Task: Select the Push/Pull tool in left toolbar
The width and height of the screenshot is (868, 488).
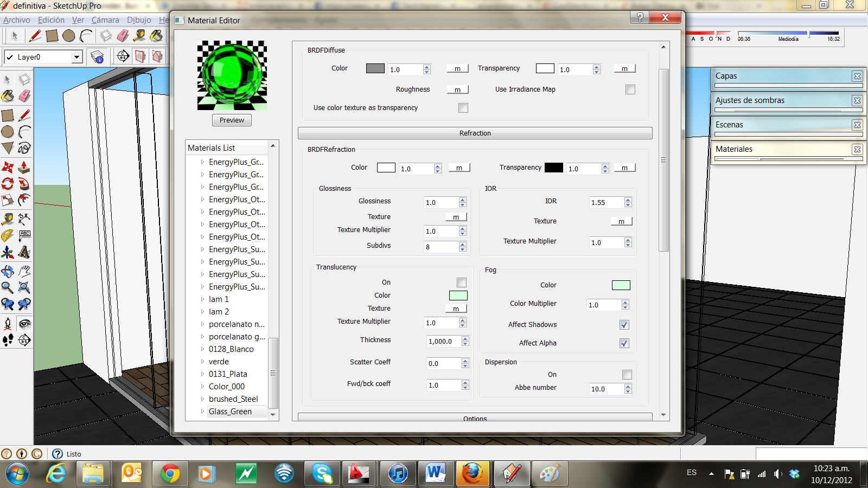Action: point(24,167)
